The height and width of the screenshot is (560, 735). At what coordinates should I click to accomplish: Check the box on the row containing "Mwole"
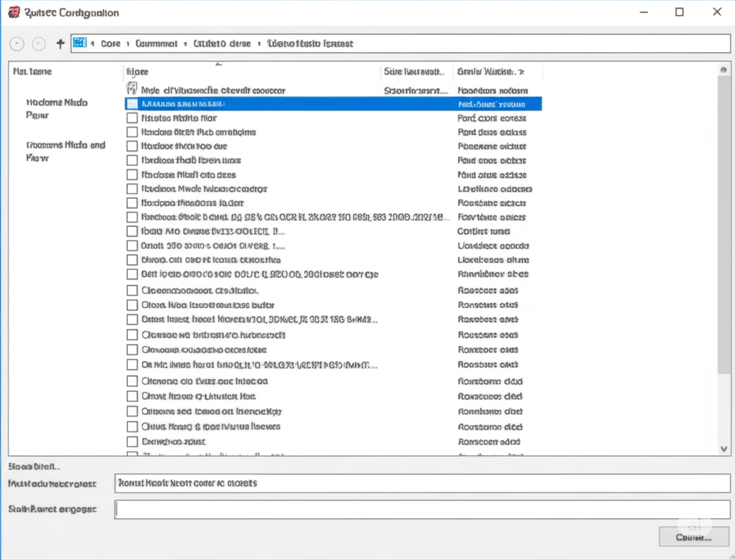[x=132, y=189]
